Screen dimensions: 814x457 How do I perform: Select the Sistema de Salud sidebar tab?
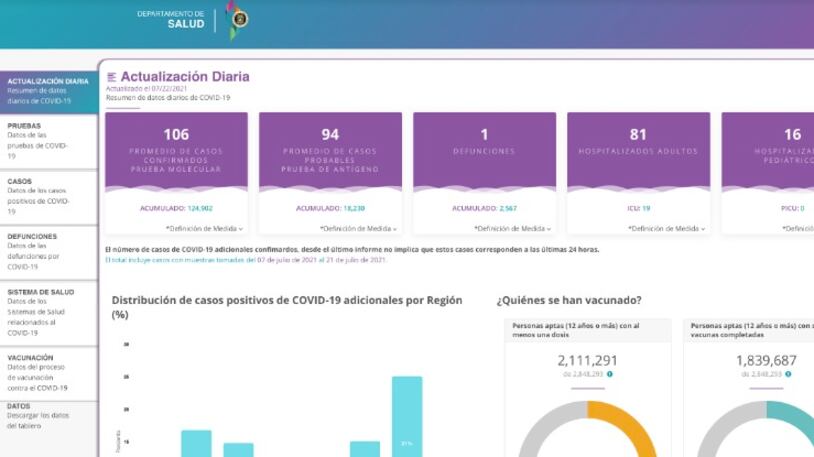[48, 312]
